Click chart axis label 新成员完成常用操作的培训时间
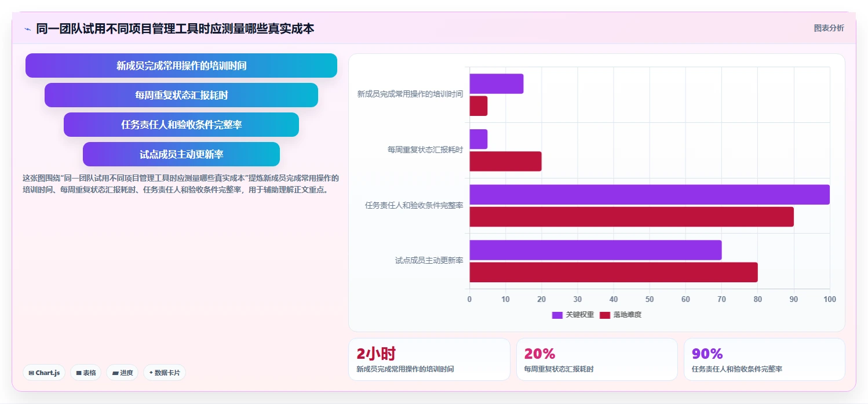The height and width of the screenshot is (404, 868). pyautogui.click(x=410, y=94)
